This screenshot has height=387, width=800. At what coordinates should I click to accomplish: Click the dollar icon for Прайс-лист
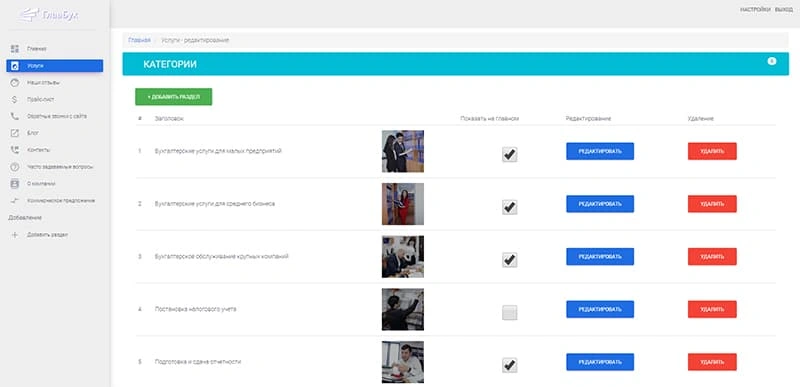pyautogui.click(x=15, y=99)
